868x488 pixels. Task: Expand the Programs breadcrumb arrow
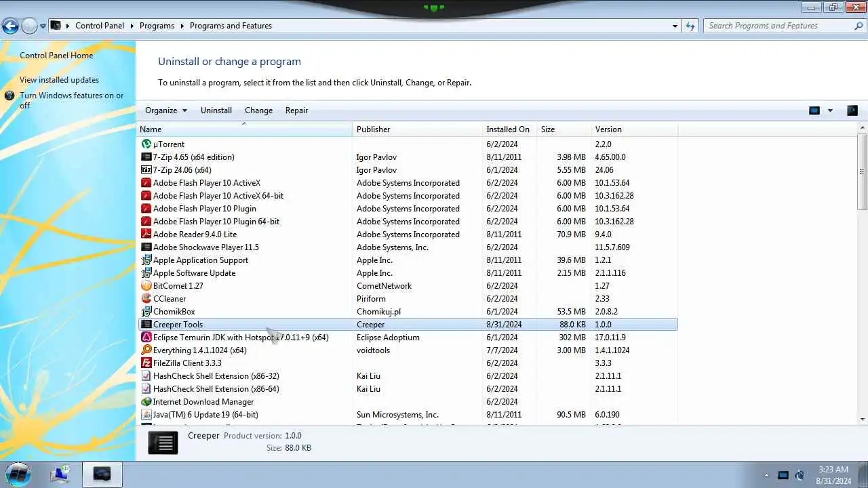click(x=182, y=26)
